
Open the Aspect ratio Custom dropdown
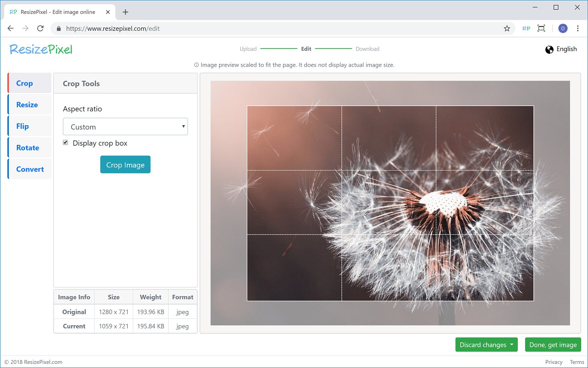125,126
